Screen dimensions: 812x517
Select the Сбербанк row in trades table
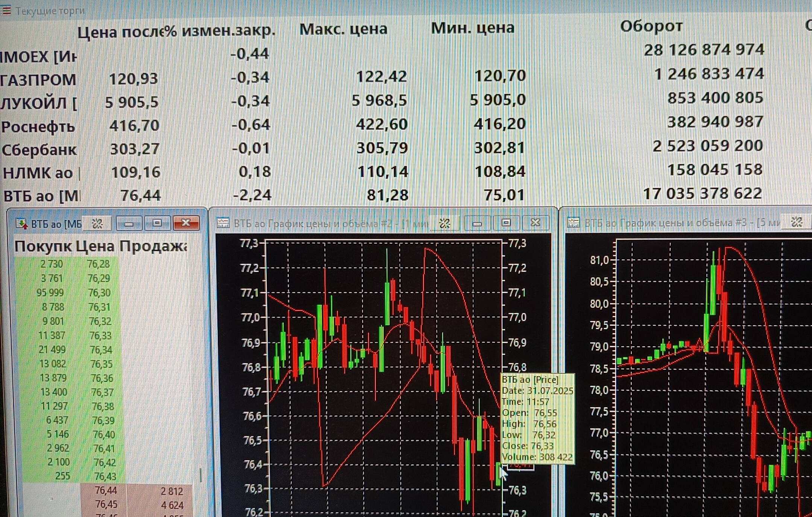coord(39,150)
